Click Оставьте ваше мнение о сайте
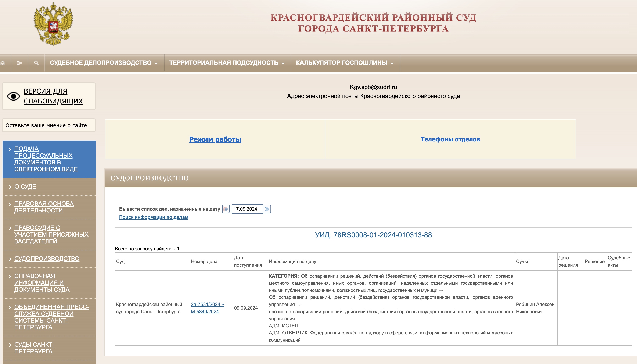Viewport: 637px width, 364px height. click(46, 125)
